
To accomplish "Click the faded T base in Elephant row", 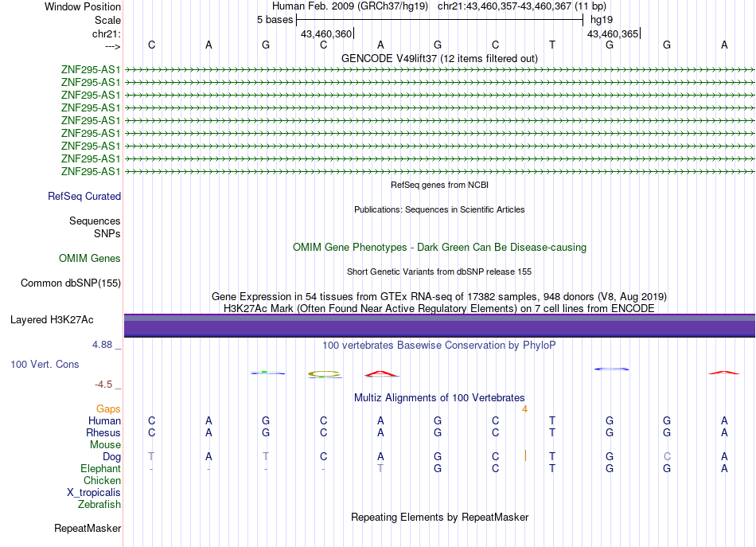I will 380,468.
